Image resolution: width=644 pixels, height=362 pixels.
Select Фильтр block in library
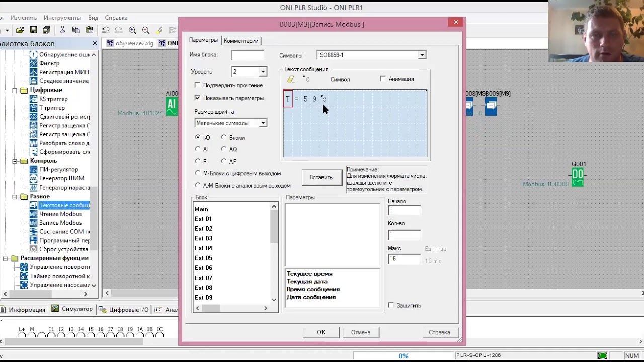click(49, 63)
